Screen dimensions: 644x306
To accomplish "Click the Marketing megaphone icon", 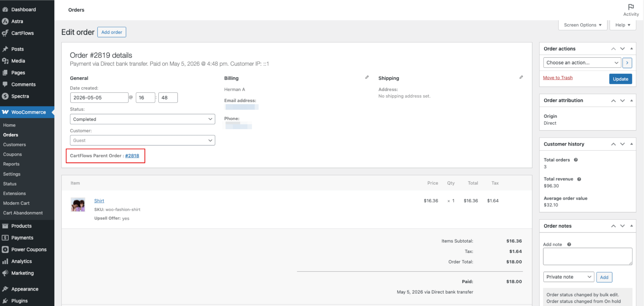I will [x=5, y=273].
